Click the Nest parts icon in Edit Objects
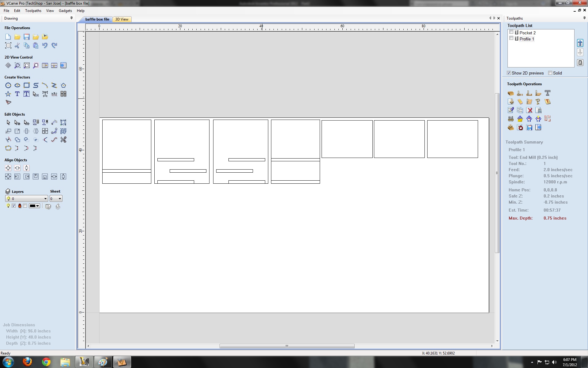 point(63,131)
